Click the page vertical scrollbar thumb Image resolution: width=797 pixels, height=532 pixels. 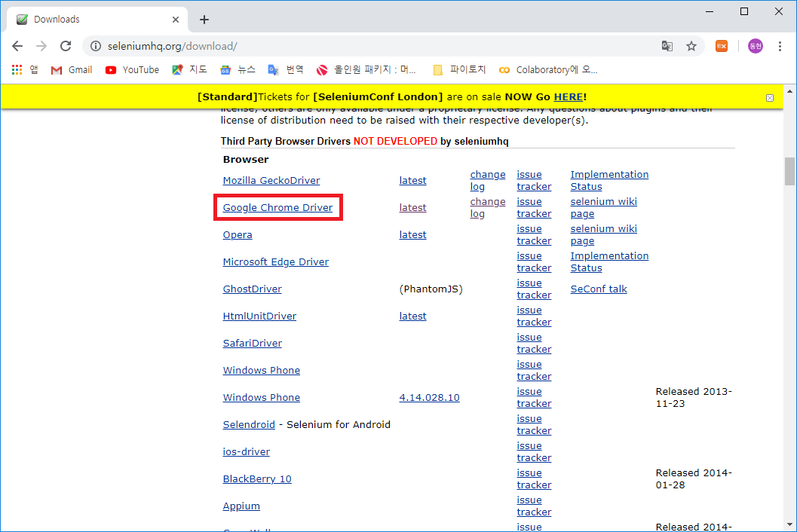click(x=789, y=172)
